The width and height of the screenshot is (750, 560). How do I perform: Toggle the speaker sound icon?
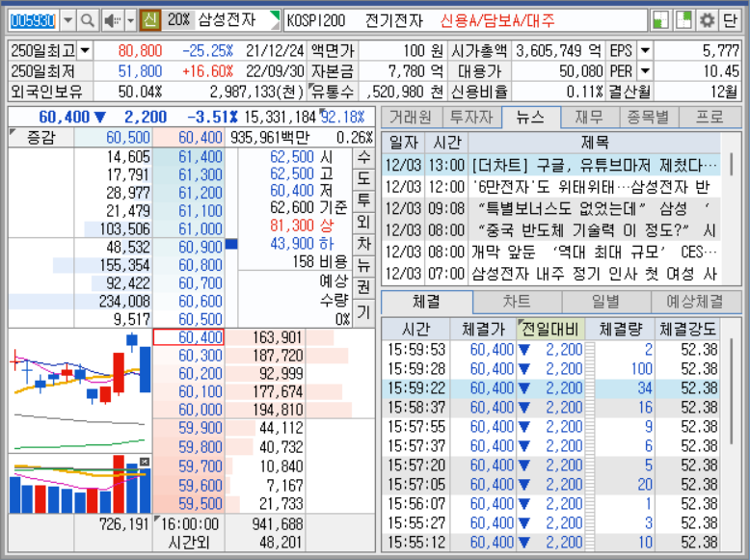[x=113, y=20]
